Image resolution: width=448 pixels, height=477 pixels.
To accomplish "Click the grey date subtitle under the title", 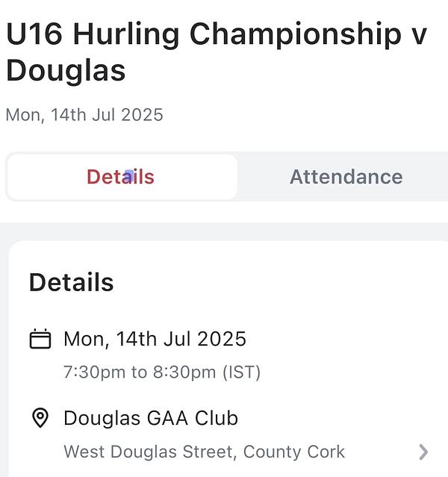I will [84, 115].
